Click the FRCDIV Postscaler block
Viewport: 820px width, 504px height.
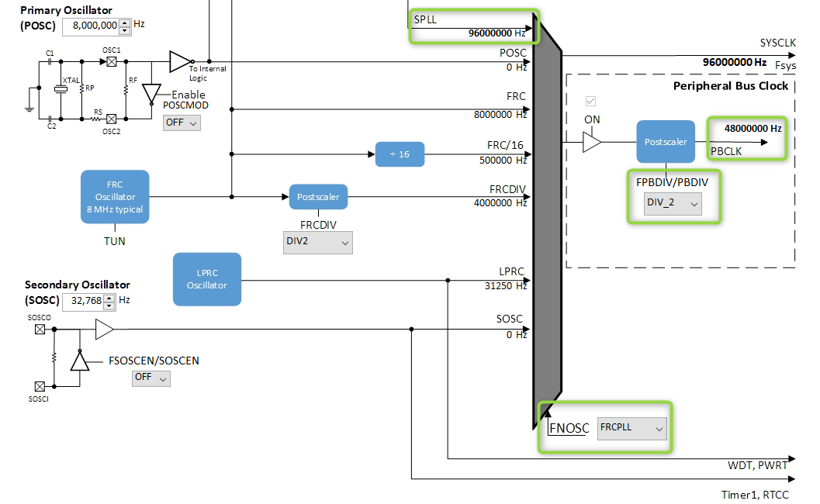click(318, 196)
